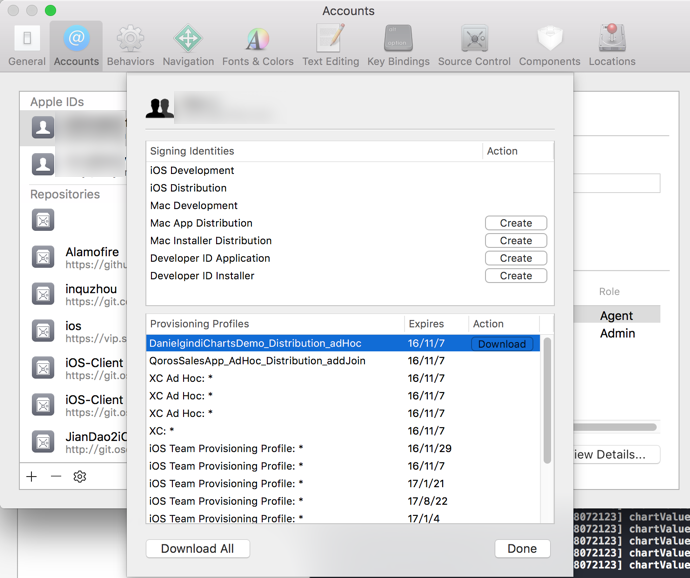Screen dimensions: 690x578
Task: Open Text Editing preferences
Action: [330, 46]
